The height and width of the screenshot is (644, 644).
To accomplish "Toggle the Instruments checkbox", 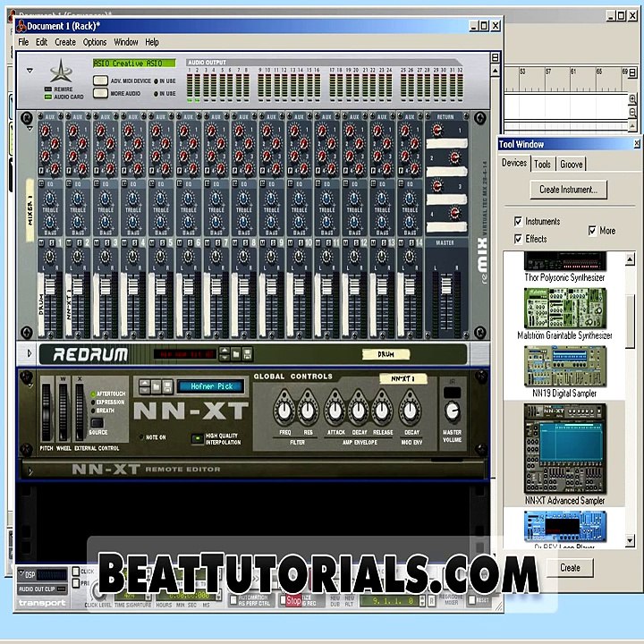I will (518, 222).
